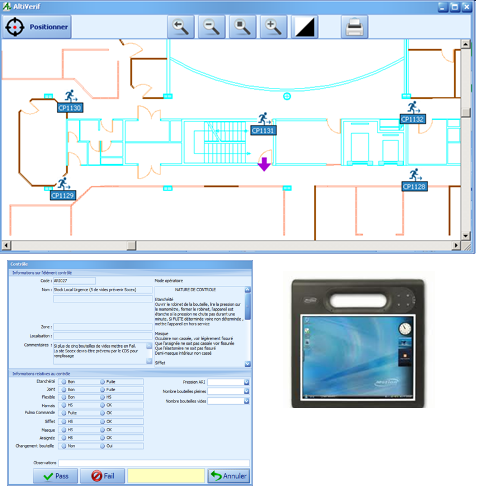Print the floor plan
Viewport: 479px width, 504px height.
pos(354,27)
